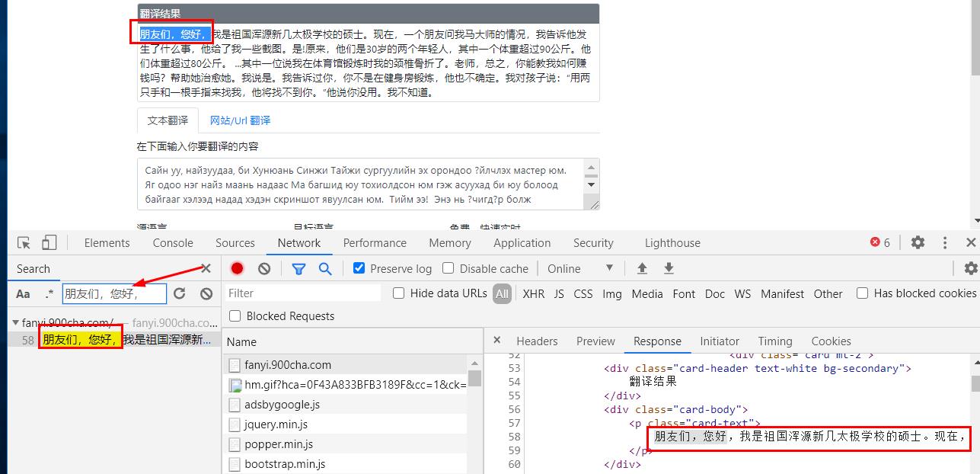
Task: Check Hide data URLs
Action: coord(398,293)
